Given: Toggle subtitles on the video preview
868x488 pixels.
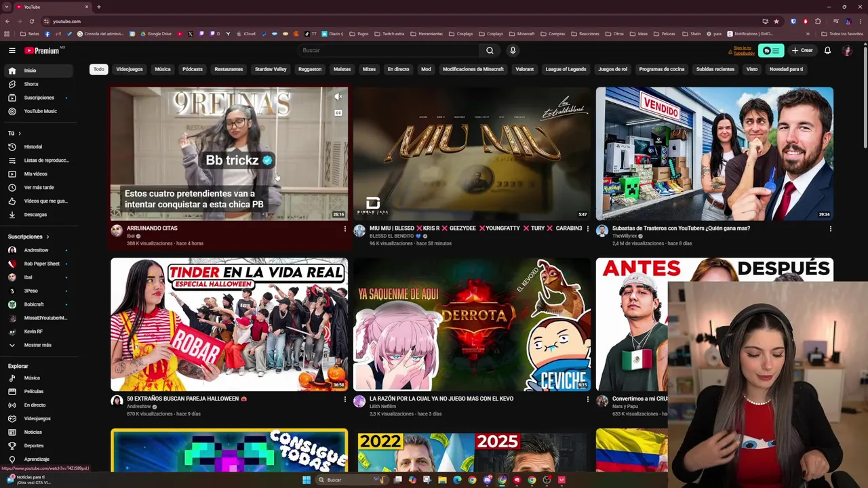Looking at the screenshot, I should coord(338,113).
